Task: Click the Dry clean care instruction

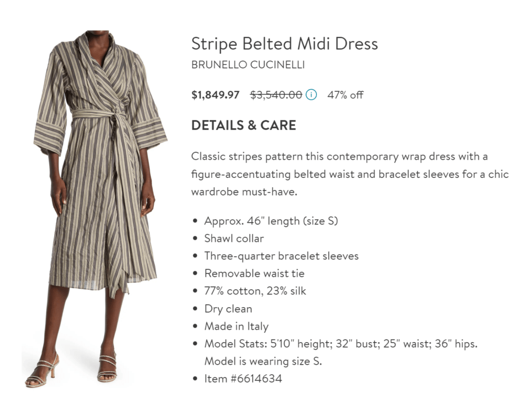Action: pyautogui.click(x=228, y=309)
